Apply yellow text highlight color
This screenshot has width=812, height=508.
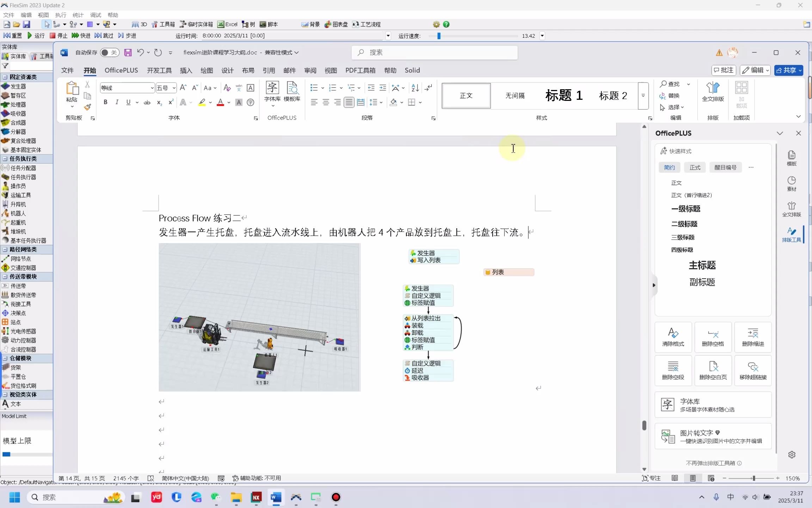[202, 102]
